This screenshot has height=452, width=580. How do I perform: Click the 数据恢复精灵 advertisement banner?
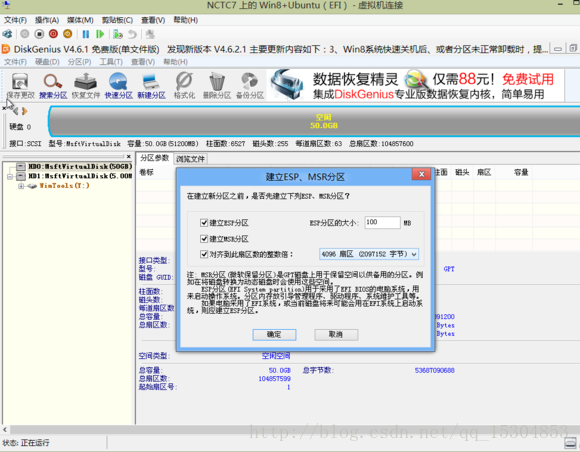pos(415,85)
